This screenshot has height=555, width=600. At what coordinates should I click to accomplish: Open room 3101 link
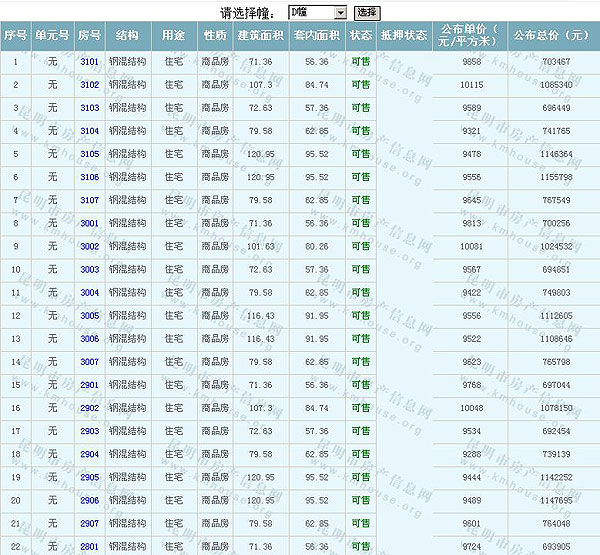tap(90, 62)
